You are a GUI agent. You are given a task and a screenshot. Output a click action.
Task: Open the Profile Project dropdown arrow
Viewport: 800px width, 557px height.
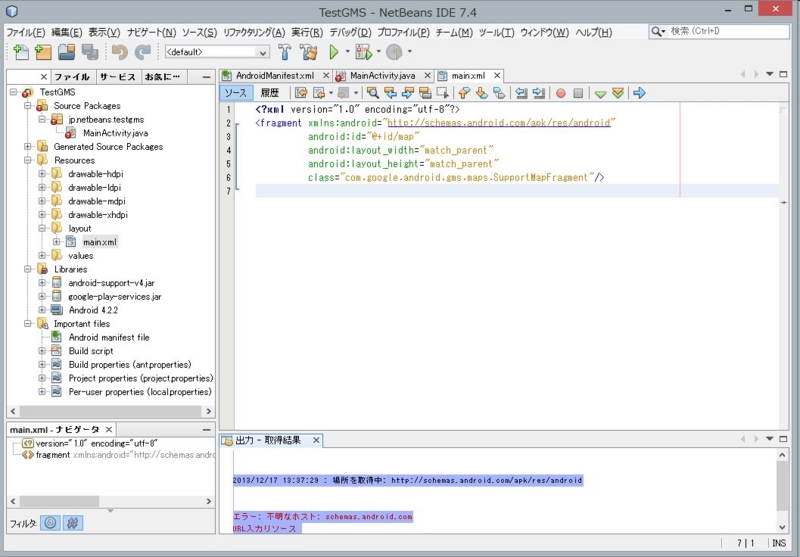tap(409, 52)
